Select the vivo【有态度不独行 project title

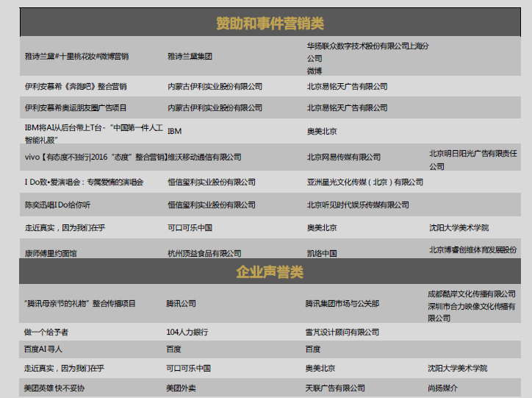pyautogui.click(x=96, y=157)
